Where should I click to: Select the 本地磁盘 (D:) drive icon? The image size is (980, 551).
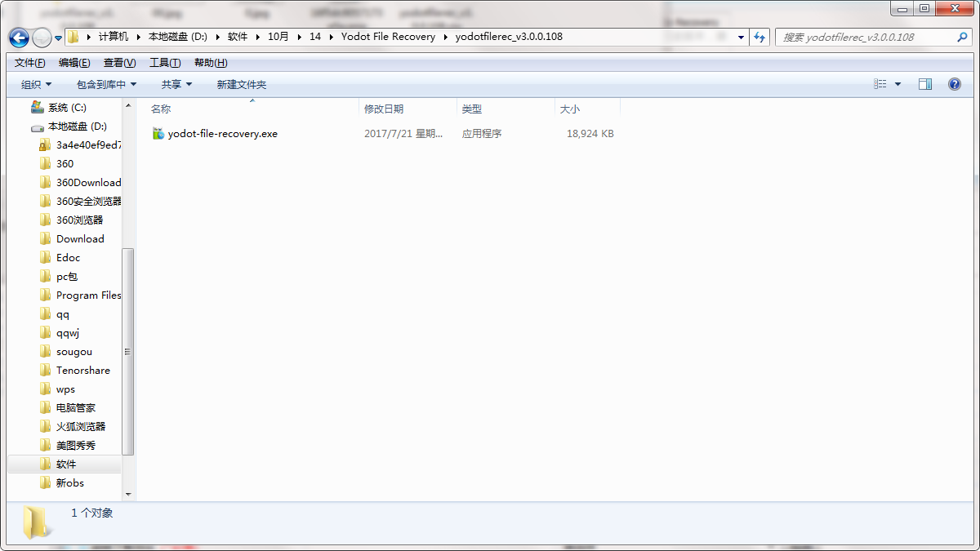(x=38, y=127)
